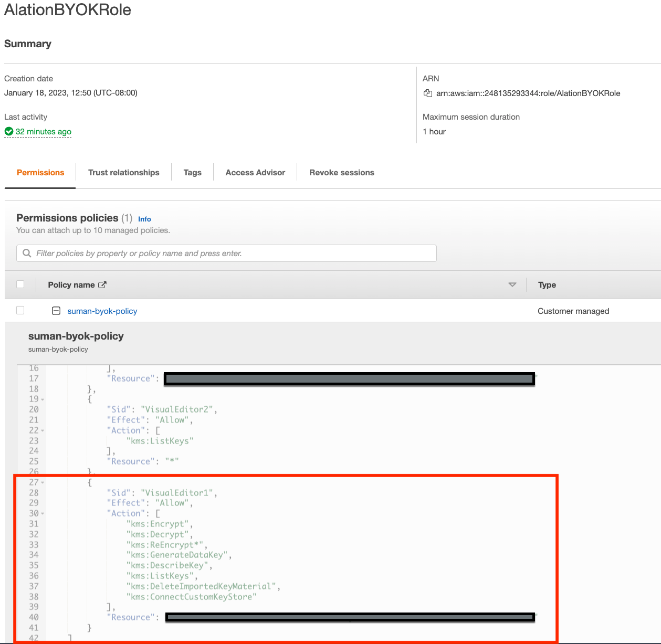Click "kms:ConnectCustomKeyStore" on line 38

point(192,597)
